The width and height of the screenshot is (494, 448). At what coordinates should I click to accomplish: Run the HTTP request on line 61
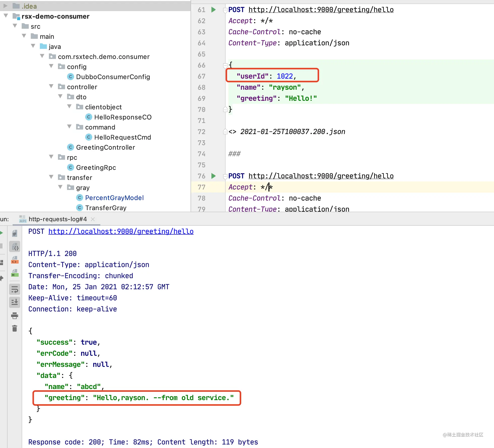click(x=213, y=10)
